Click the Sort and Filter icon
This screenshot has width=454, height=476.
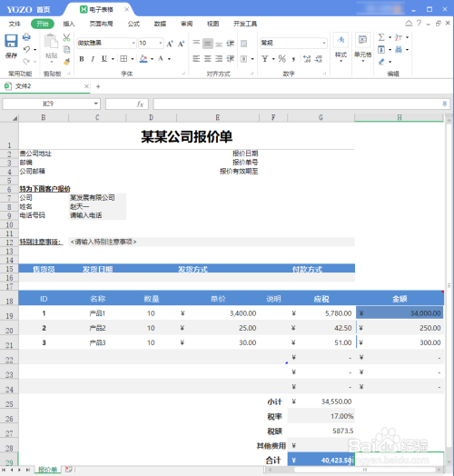point(399,37)
